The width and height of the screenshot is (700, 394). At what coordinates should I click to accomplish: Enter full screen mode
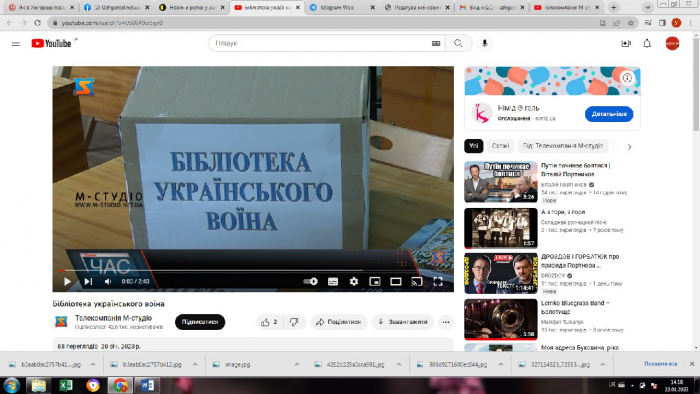tap(438, 282)
